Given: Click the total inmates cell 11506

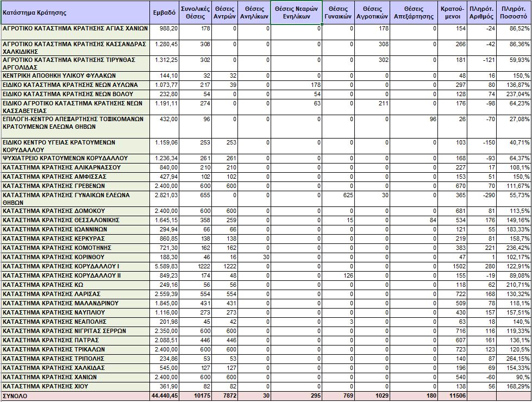Looking at the screenshot, I should pos(453,397).
